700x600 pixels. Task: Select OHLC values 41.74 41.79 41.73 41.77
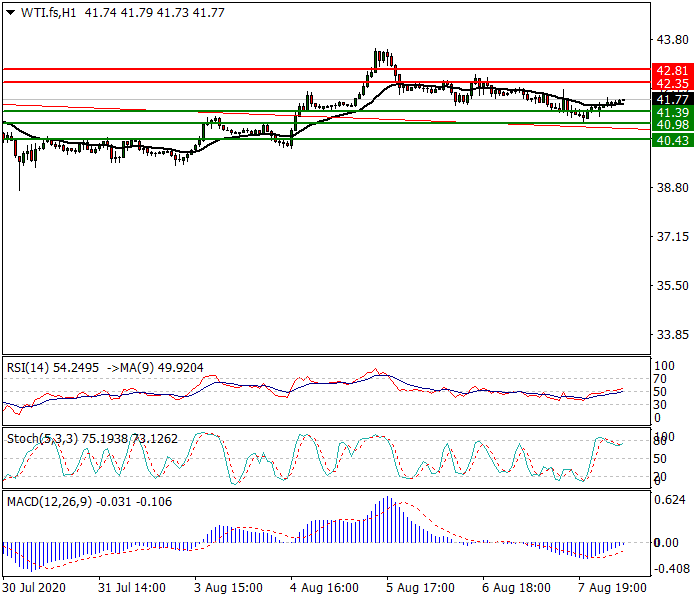pos(154,13)
